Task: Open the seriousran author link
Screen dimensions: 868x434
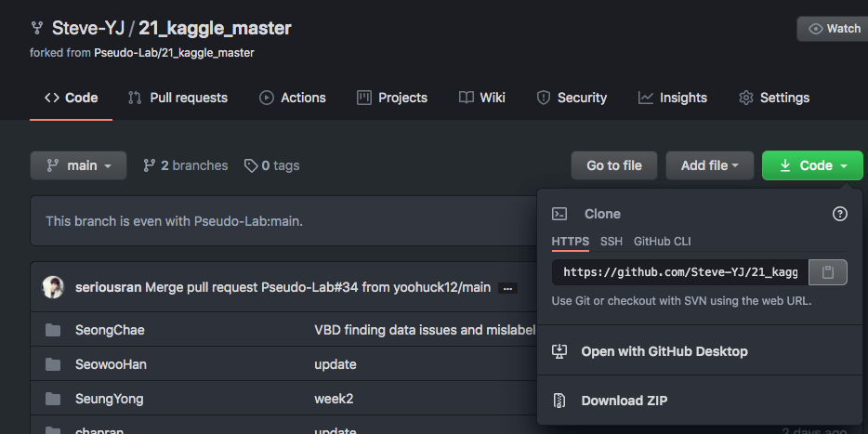Action: [x=108, y=287]
